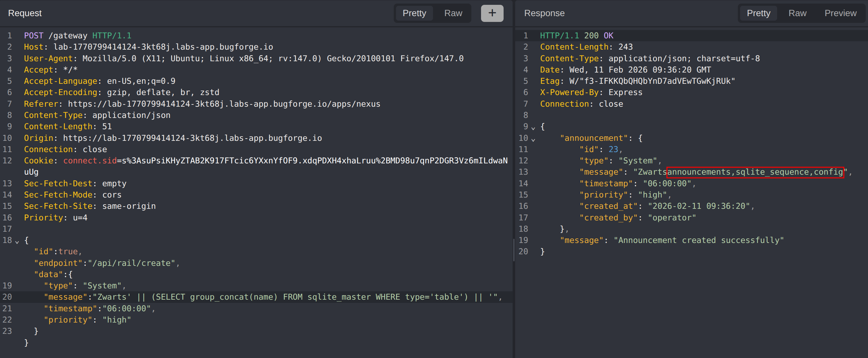Click the Host header value

coord(163,47)
